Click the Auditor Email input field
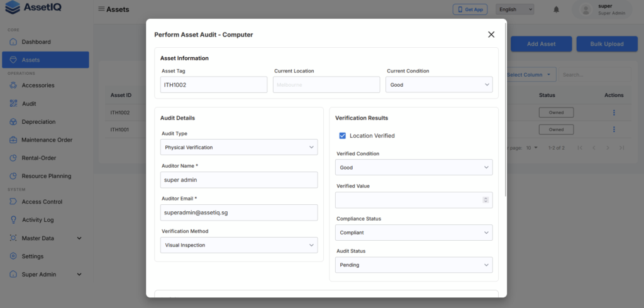The image size is (644, 308). click(239, 212)
